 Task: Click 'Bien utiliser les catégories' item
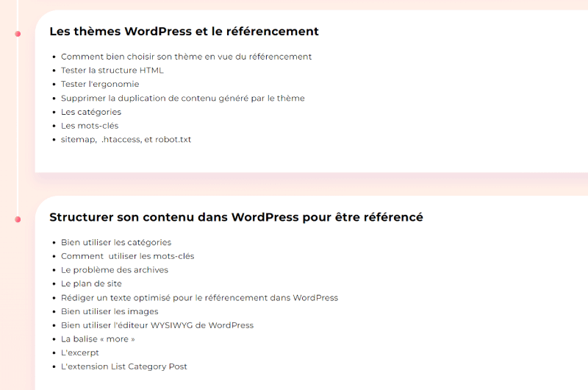coord(116,243)
